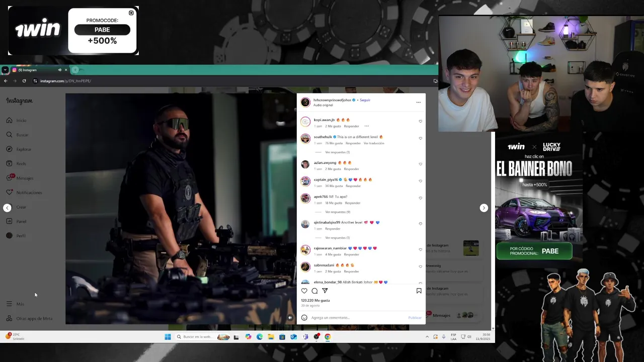This screenshot has width=644, height=362.
Task: Open emoji picker in comment box
Action: click(304, 318)
